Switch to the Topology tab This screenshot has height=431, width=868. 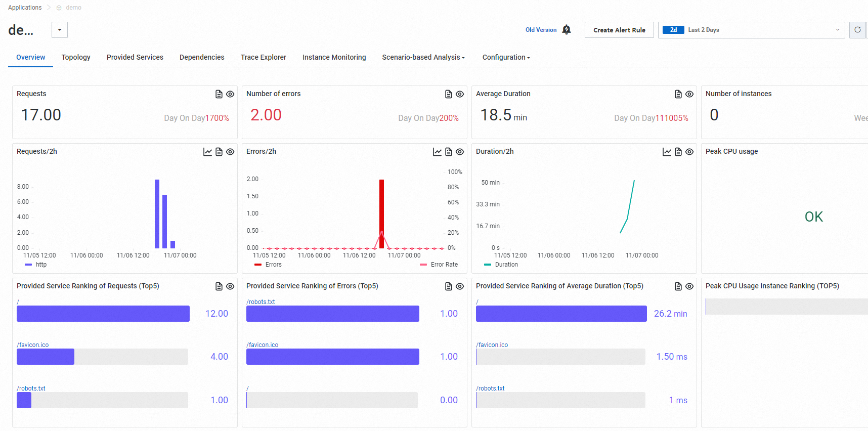[76, 57]
